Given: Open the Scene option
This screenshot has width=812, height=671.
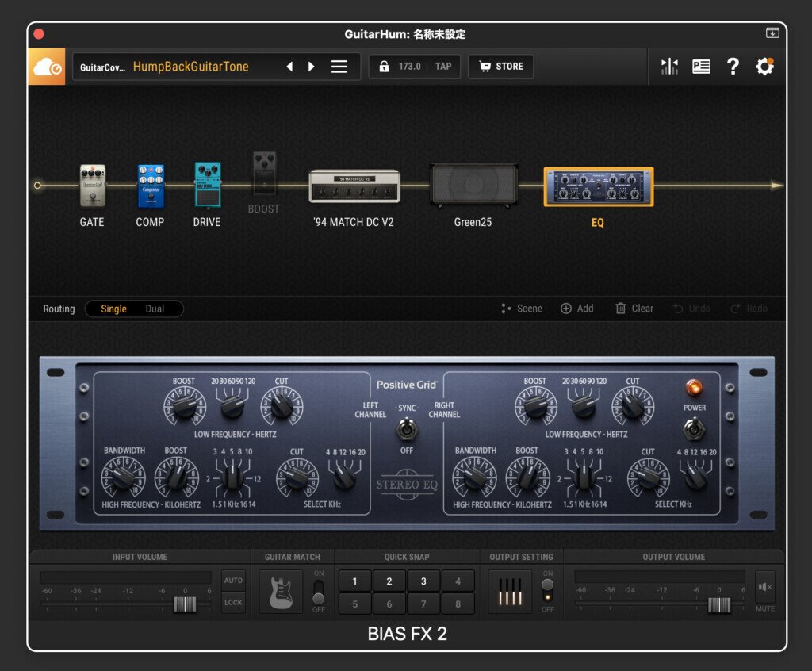Looking at the screenshot, I should (x=522, y=309).
